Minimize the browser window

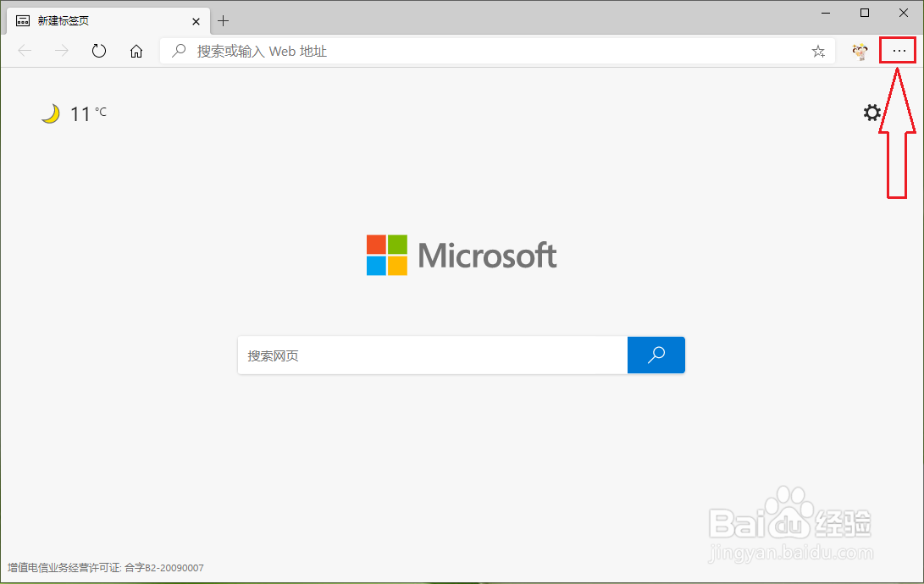[826, 13]
